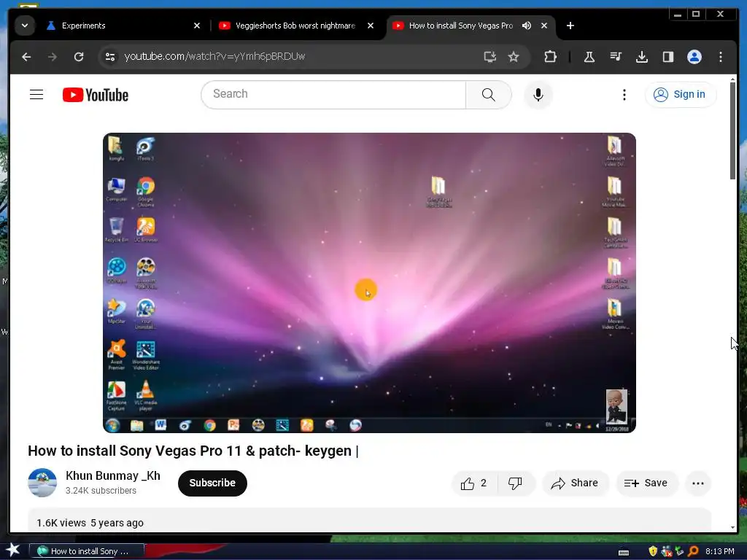Click the page vertical scrollbar thumb

(x=732, y=131)
